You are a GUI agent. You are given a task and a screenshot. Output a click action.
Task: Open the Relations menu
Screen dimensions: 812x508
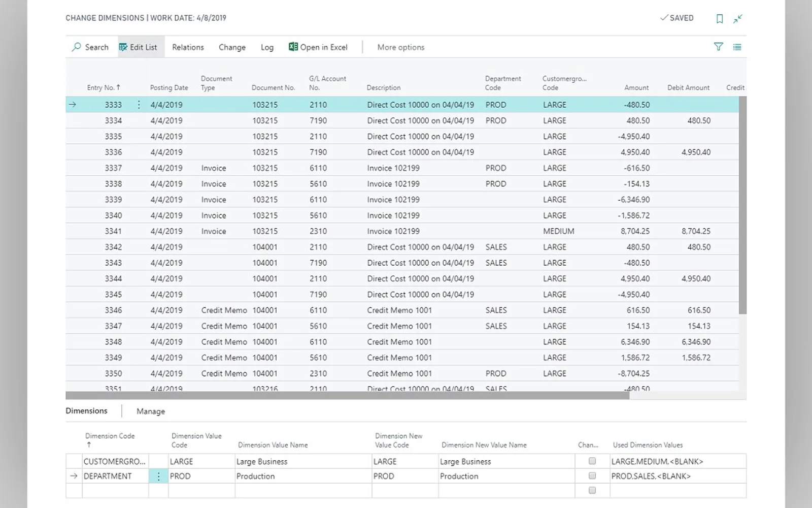(x=188, y=47)
